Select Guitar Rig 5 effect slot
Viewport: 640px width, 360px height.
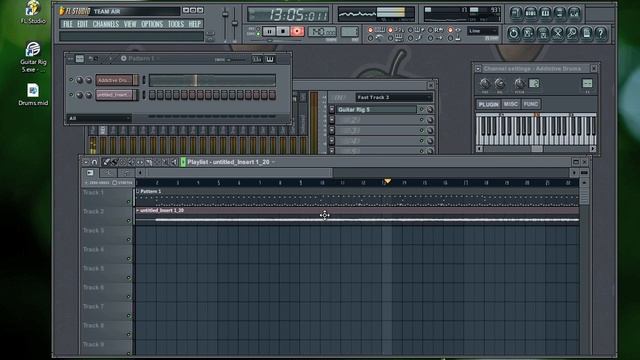coord(376,109)
